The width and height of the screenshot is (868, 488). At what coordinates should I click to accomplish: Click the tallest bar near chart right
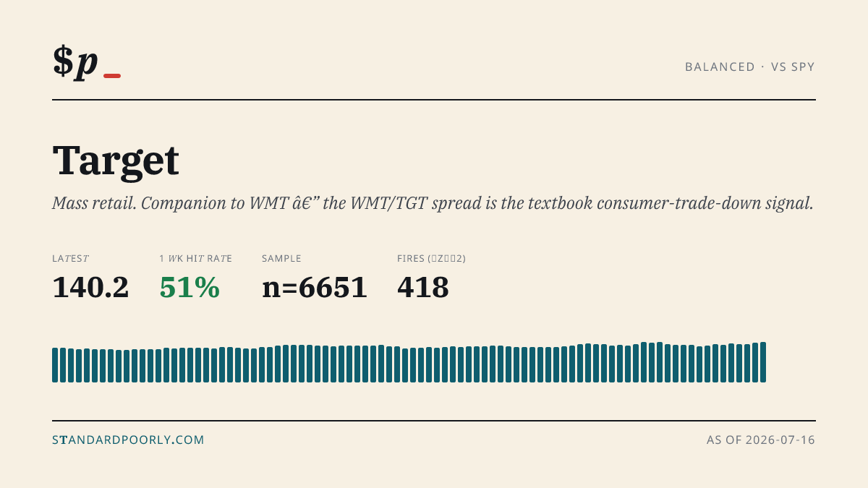pyautogui.click(x=660, y=362)
